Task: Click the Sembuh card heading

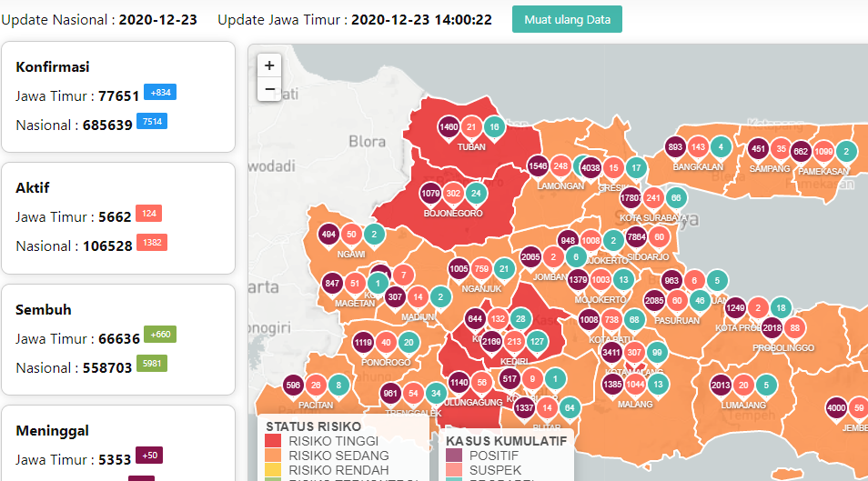Action: click(43, 310)
